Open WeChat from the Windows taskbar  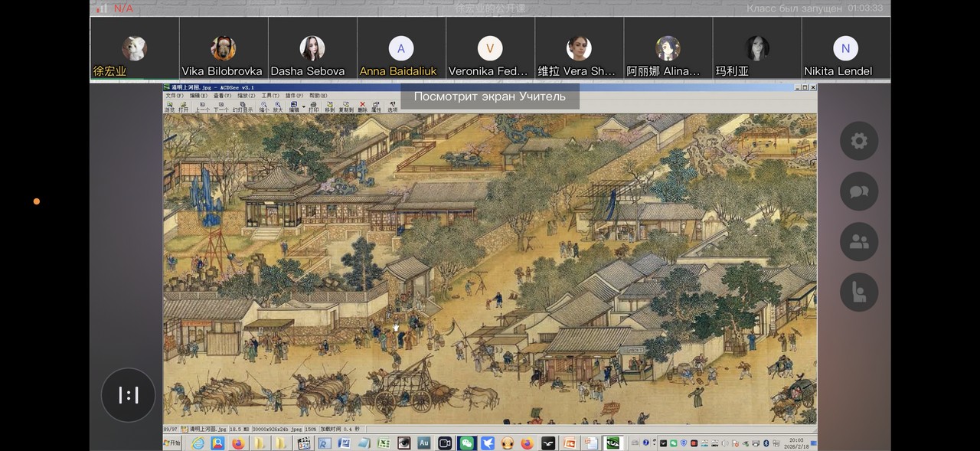(x=466, y=443)
